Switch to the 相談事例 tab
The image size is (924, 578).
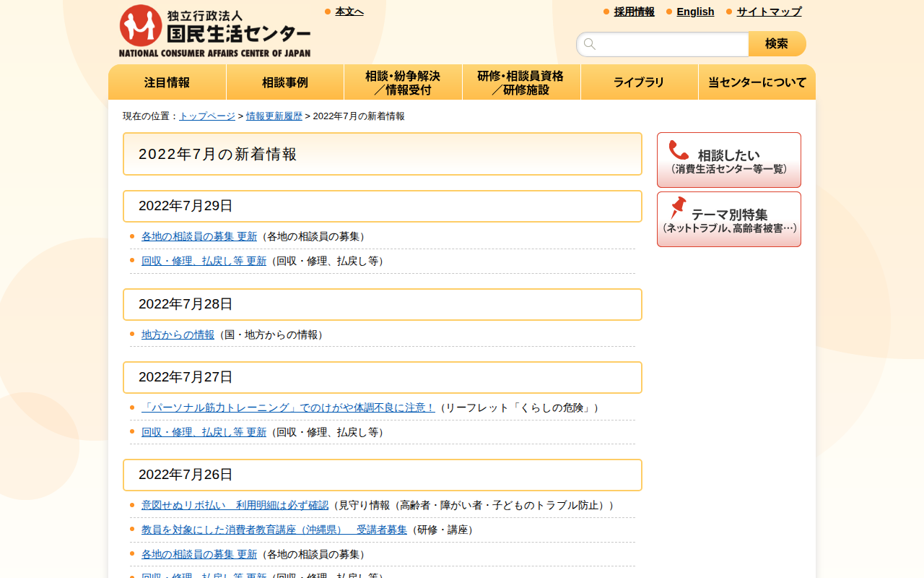point(284,82)
